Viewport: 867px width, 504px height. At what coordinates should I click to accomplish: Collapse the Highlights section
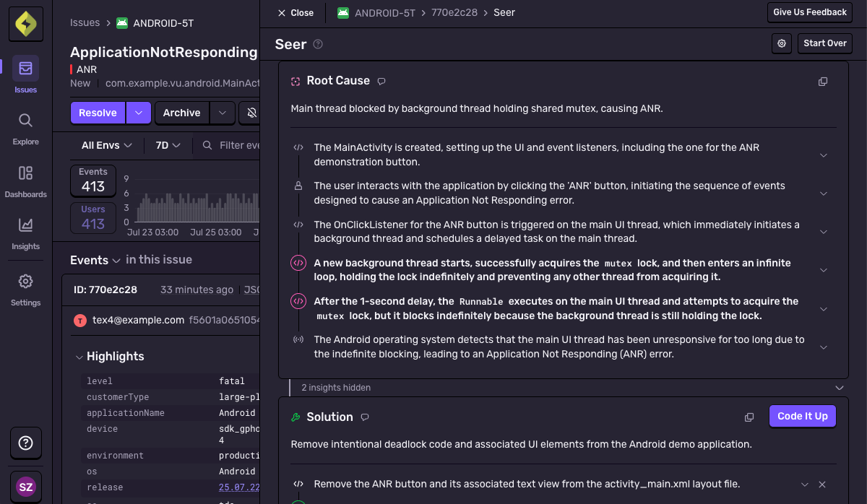pos(79,357)
